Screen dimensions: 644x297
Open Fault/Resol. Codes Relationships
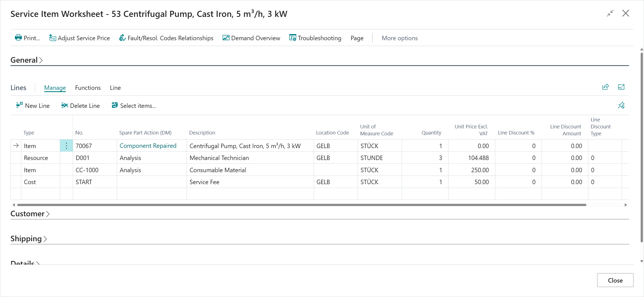166,38
